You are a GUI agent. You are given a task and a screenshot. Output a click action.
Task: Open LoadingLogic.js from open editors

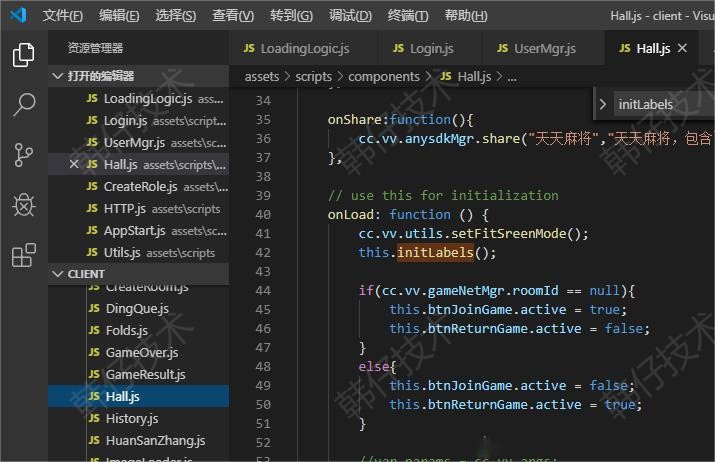[x=138, y=99]
